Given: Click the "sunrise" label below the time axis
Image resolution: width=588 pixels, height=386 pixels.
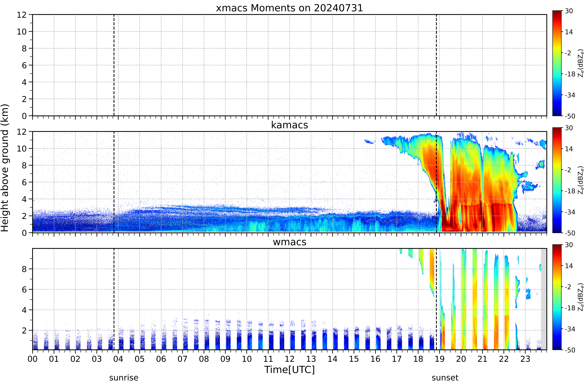Looking at the screenshot, I should click(124, 378).
